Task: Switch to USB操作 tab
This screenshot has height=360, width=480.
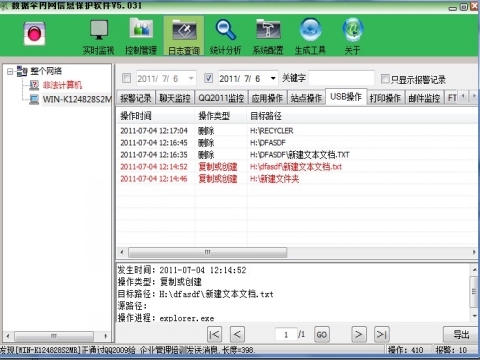Action: tap(346, 97)
